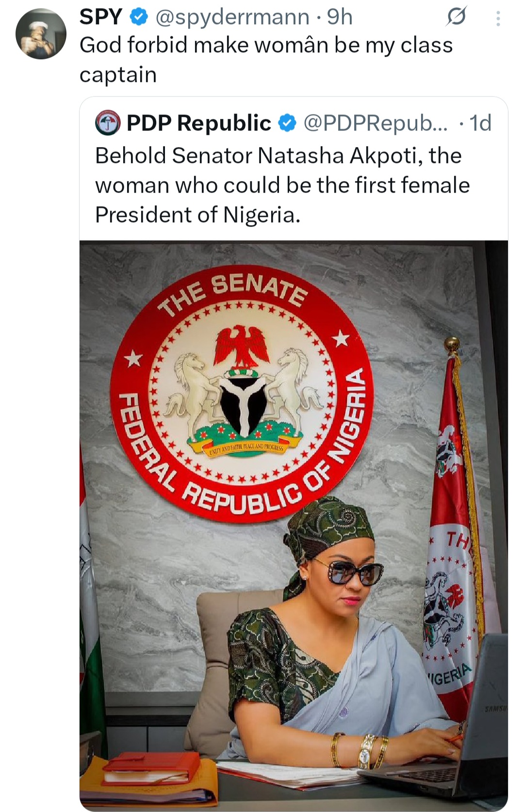Click the 9h post timestamp
Screen dimensions: 524x812
[340, 17]
